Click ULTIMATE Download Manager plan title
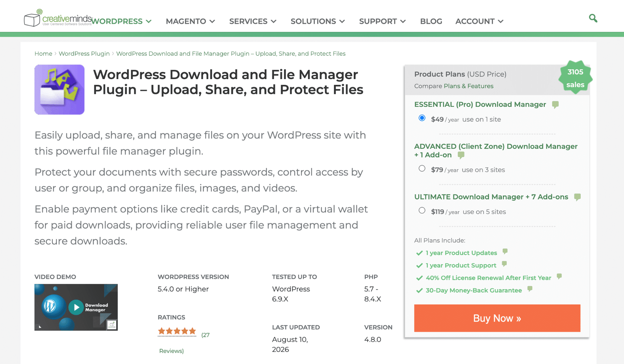This screenshot has height=364, width=624. pyautogui.click(x=491, y=197)
